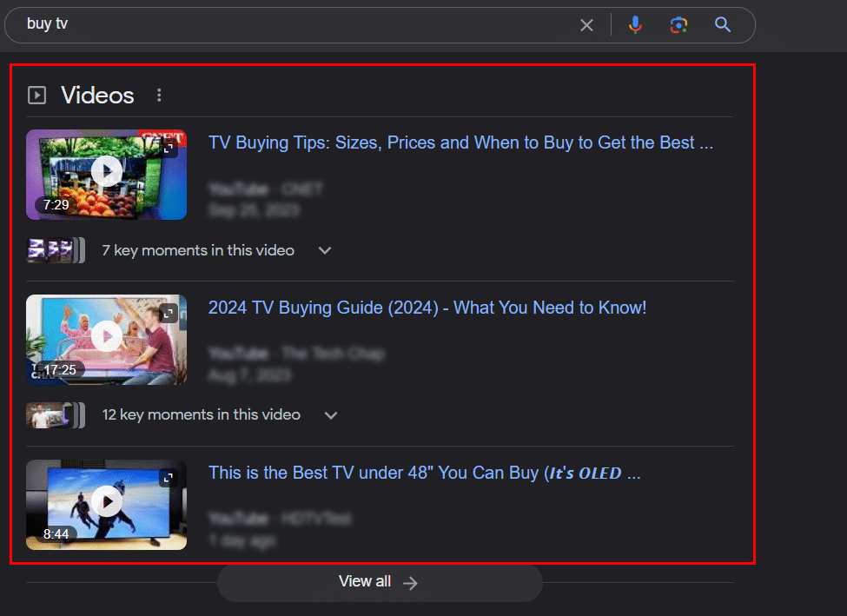Image resolution: width=847 pixels, height=616 pixels.
Task: Open 'This is the Best TV under 48"' link
Action: coord(425,473)
